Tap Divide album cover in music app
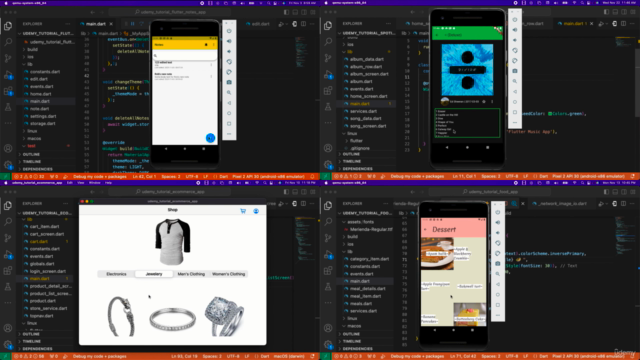 point(467,70)
